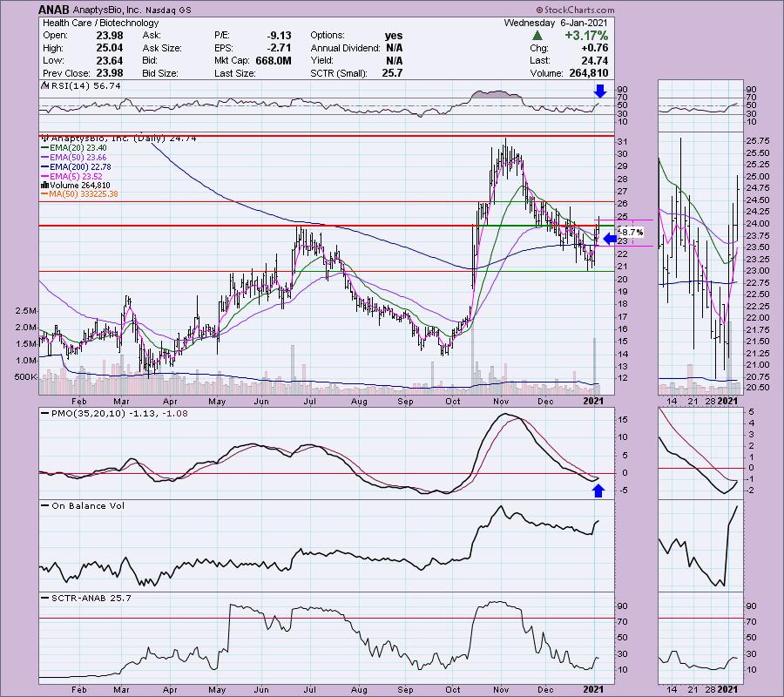Select the Low value 23.64
Viewport: 784px width, 697px height.
click(110, 60)
